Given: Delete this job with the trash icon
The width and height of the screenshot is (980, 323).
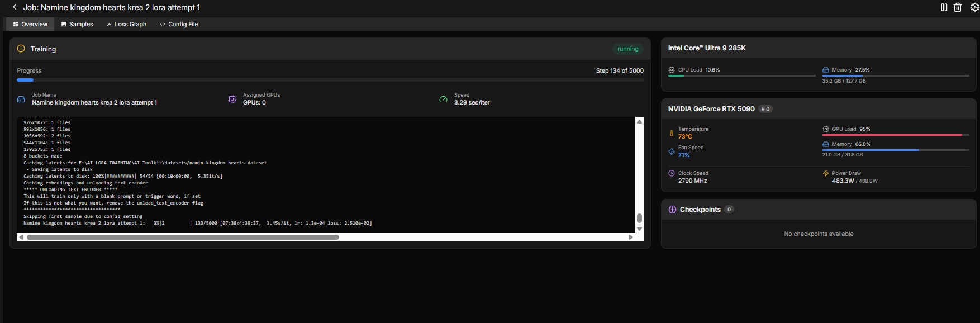Looking at the screenshot, I should click(958, 7).
